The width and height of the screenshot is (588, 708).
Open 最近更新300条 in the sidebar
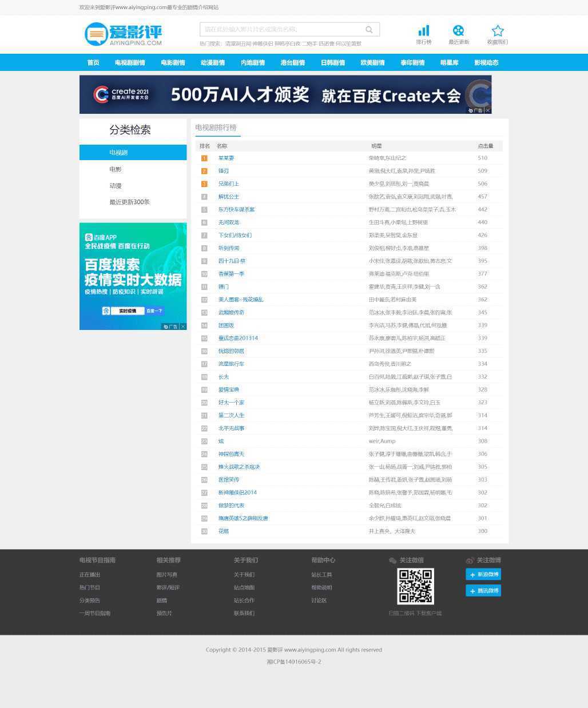[129, 202]
